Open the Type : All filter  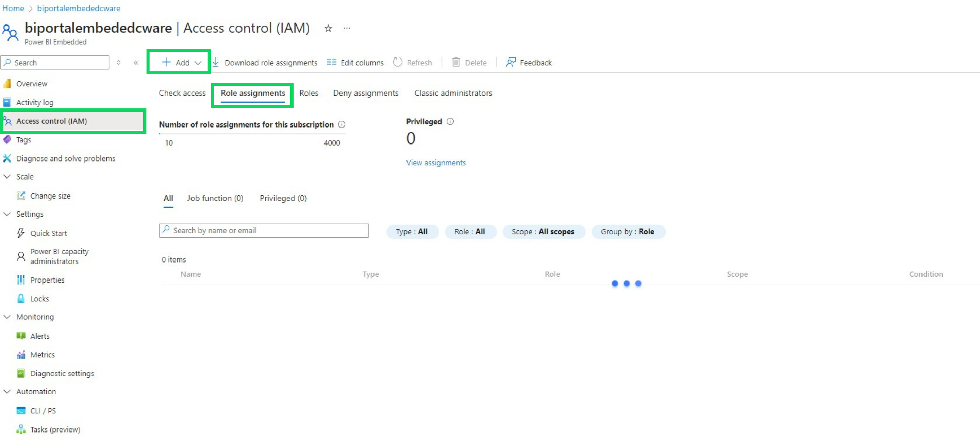412,232
